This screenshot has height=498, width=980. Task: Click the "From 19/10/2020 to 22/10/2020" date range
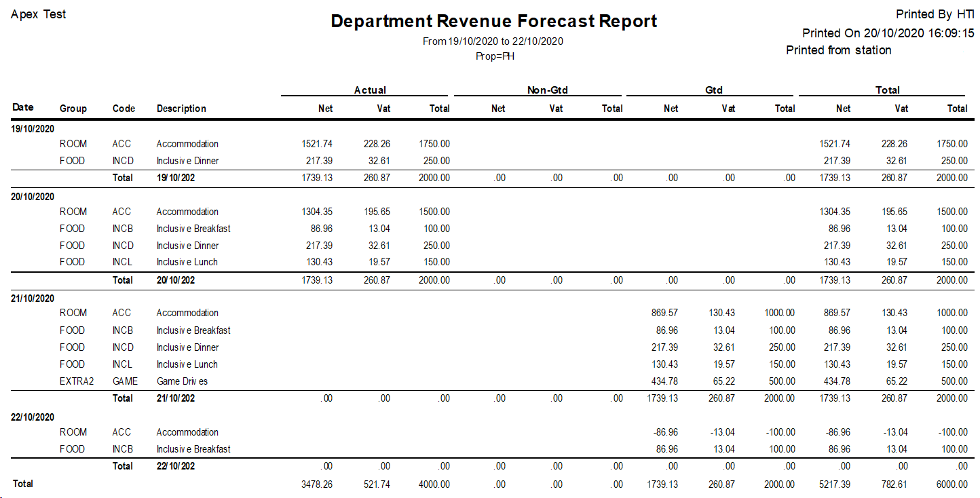click(493, 41)
